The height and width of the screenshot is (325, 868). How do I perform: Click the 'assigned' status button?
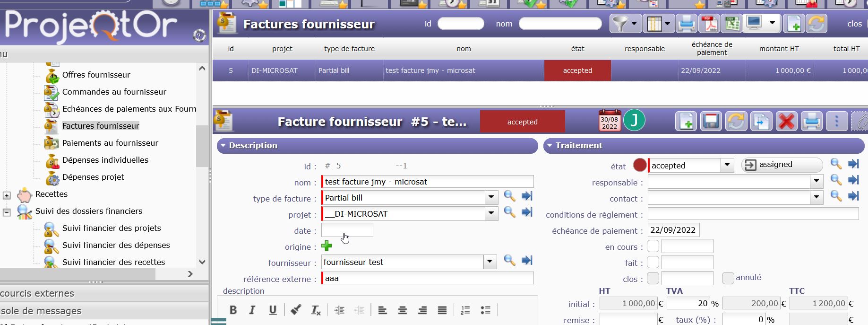tap(782, 165)
